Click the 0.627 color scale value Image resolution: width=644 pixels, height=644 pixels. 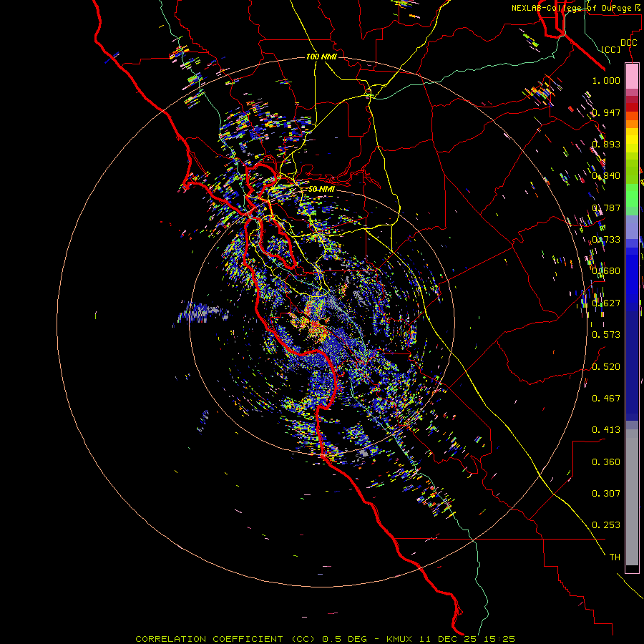[606, 303]
